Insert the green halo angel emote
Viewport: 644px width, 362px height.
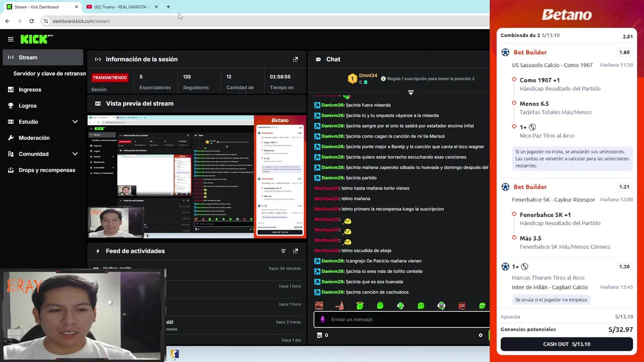[x=360, y=306]
